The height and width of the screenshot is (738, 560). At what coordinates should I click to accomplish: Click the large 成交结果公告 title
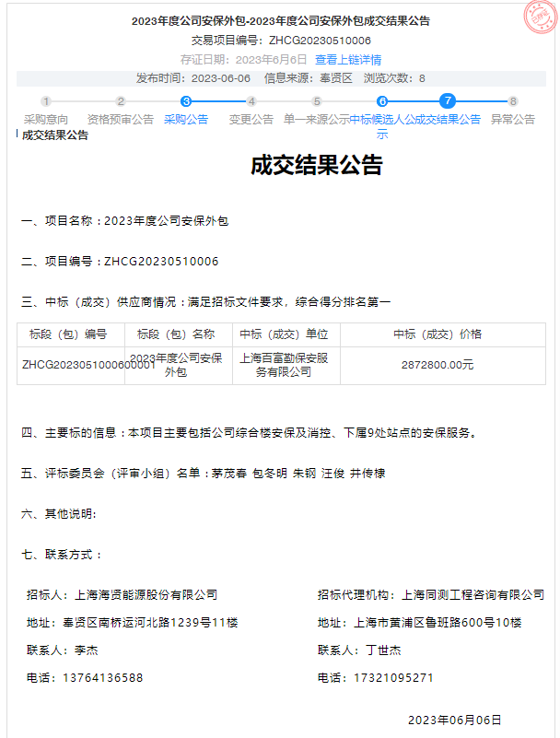[x=316, y=165]
